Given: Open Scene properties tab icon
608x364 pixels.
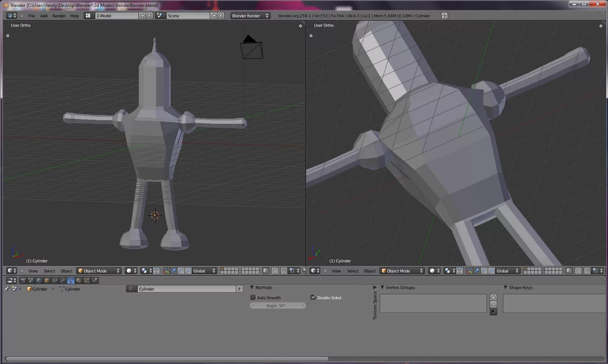Looking at the screenshot, I should click(31, 280).
